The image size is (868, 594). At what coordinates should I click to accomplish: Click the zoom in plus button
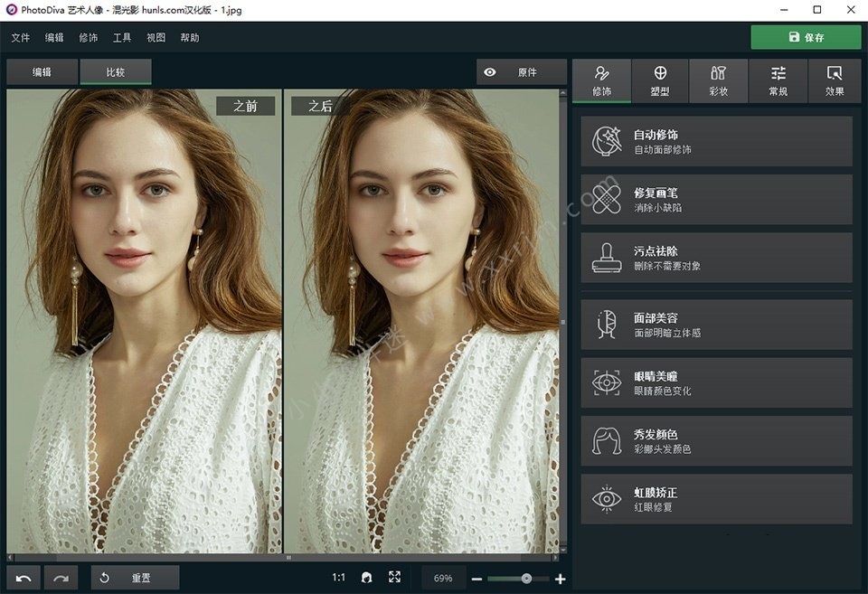point(561,579)
